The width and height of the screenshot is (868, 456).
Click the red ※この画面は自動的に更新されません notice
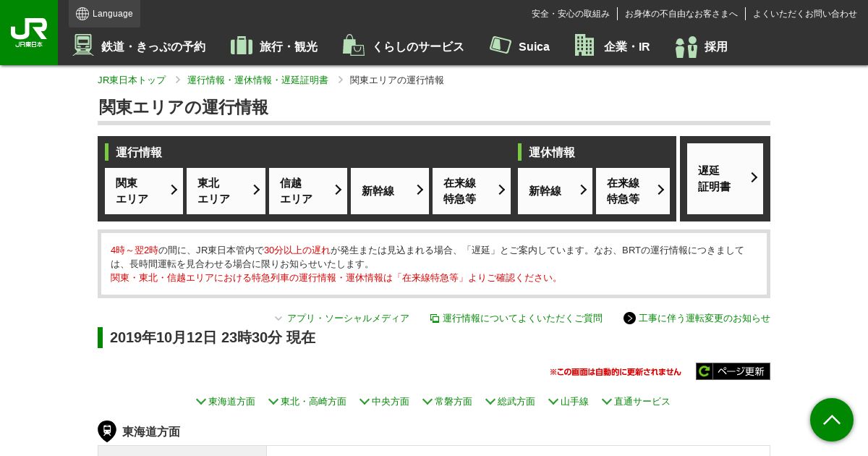616,372
